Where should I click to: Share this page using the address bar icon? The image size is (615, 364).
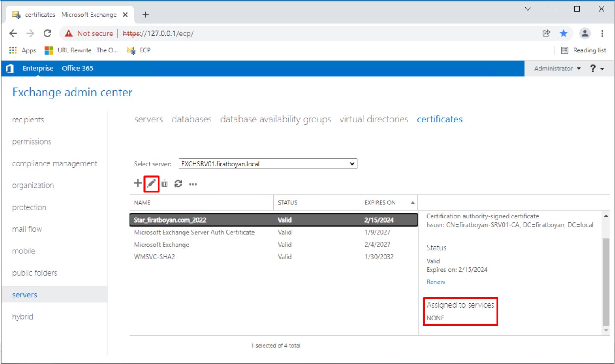tap(546, 33)
